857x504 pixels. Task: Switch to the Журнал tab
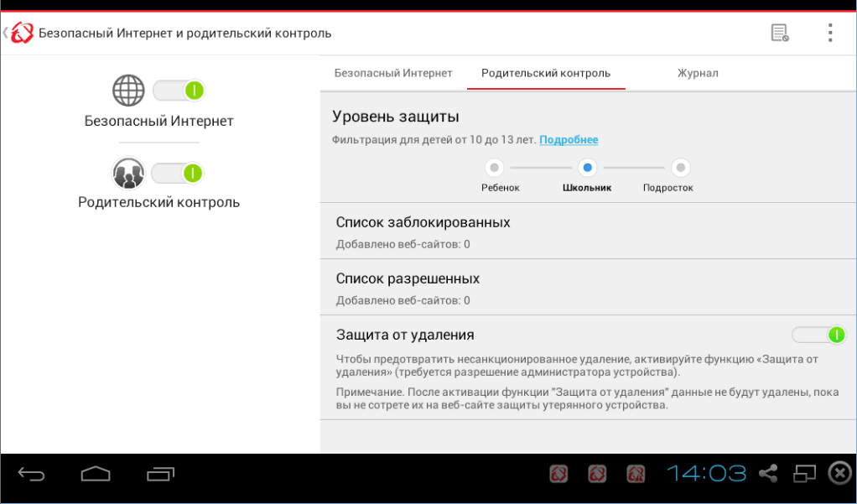(696, 73)
